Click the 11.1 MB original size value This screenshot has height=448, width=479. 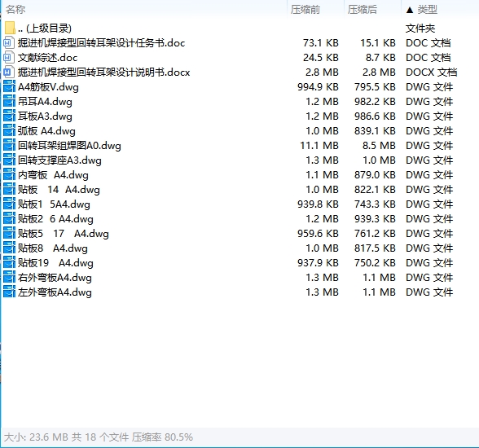[x=319, y=145]
